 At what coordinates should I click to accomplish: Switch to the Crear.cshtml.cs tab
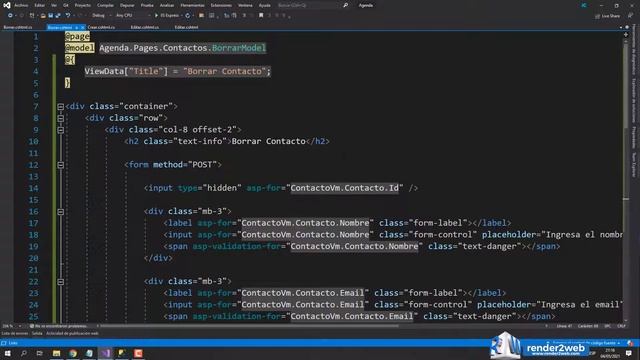[101, 27]
